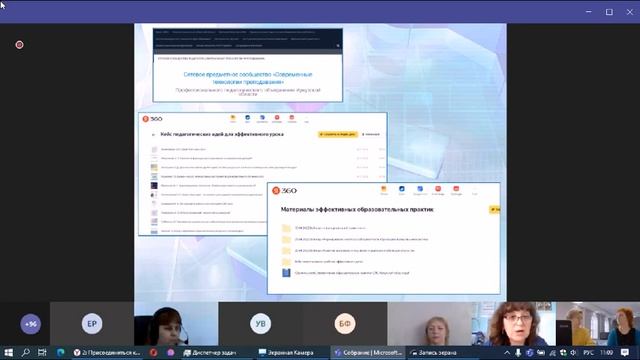Open the Mail icon in the 'Материалы' window header

384,190
